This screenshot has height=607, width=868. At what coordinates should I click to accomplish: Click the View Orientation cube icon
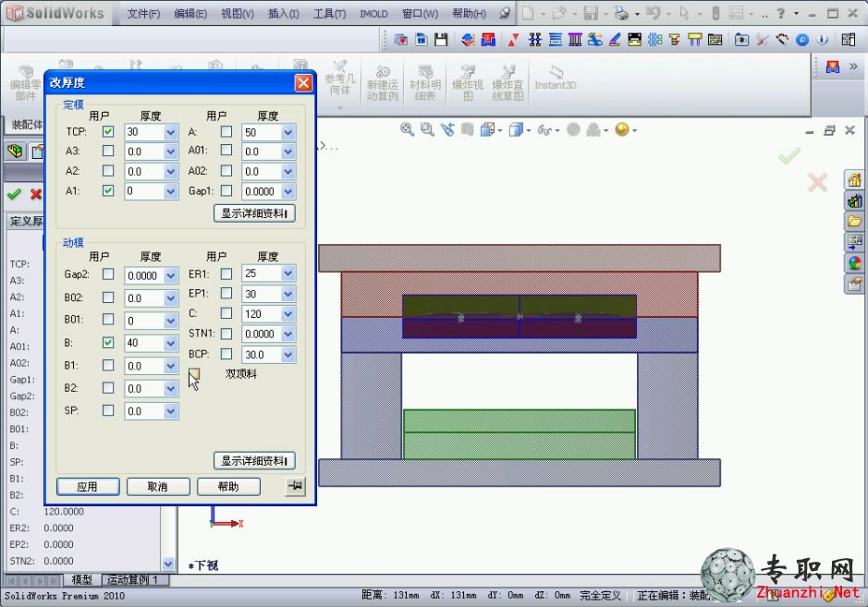[x=488, y=129]
